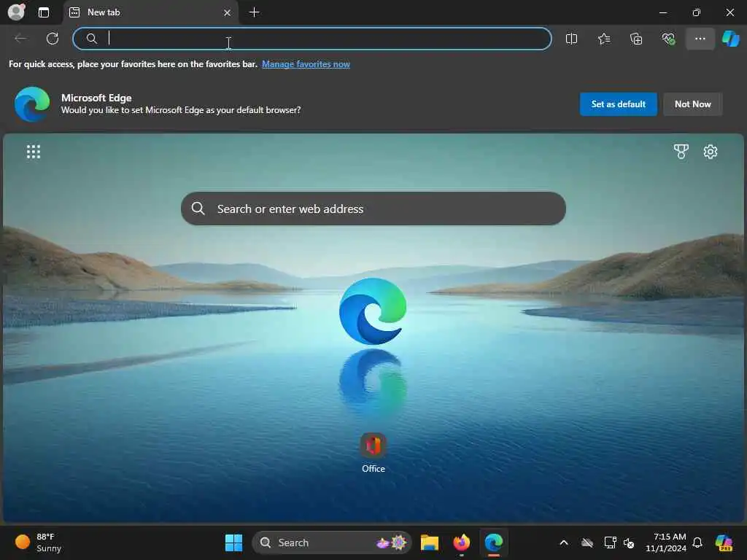
Task: Click Microsoft Edge taskbar icon
Action: click(x=494, y=542)
